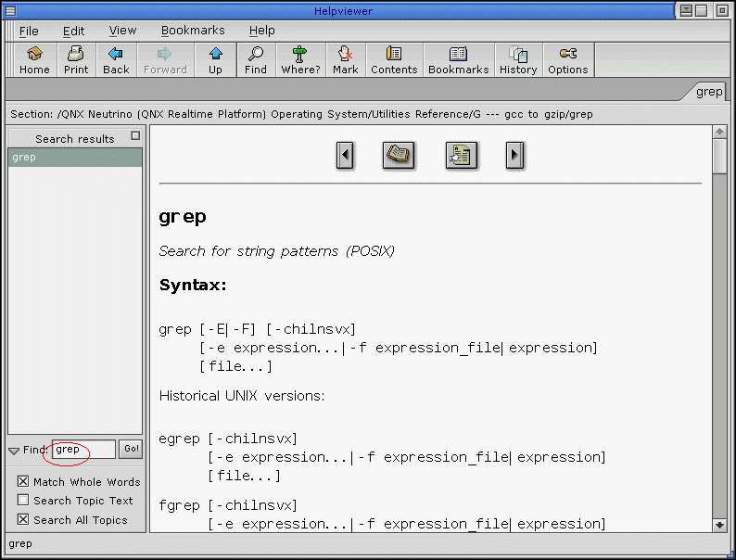
Task: Open the index document icon in the page
Action: (x=462, y=155)
